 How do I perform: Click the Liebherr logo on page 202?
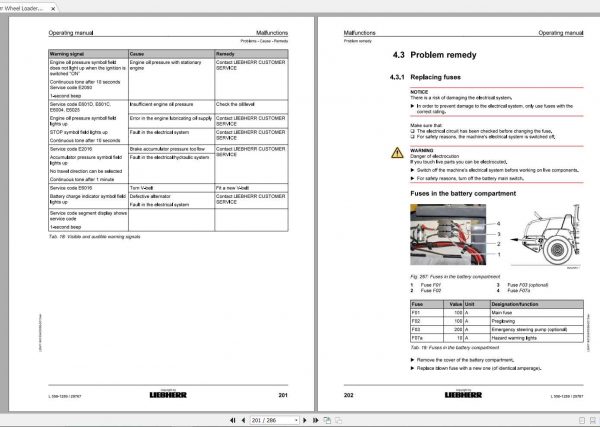pyautogui.click(x=463, y=394)
